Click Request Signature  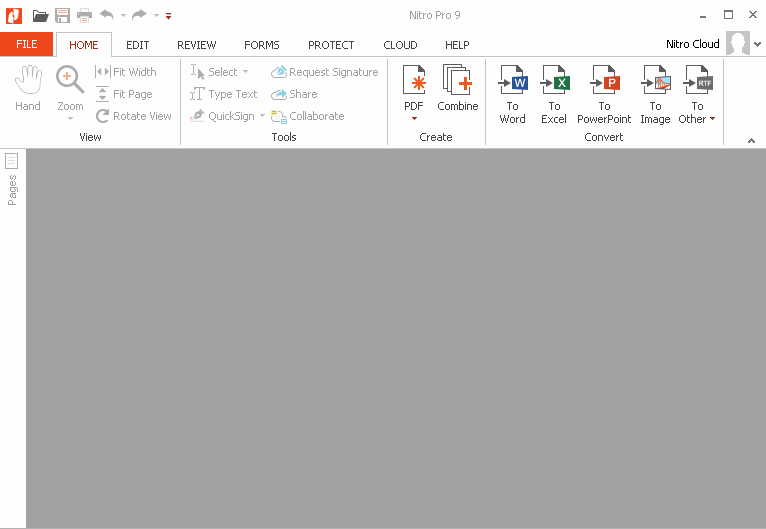pyautogui.click(x=324, y=72)
